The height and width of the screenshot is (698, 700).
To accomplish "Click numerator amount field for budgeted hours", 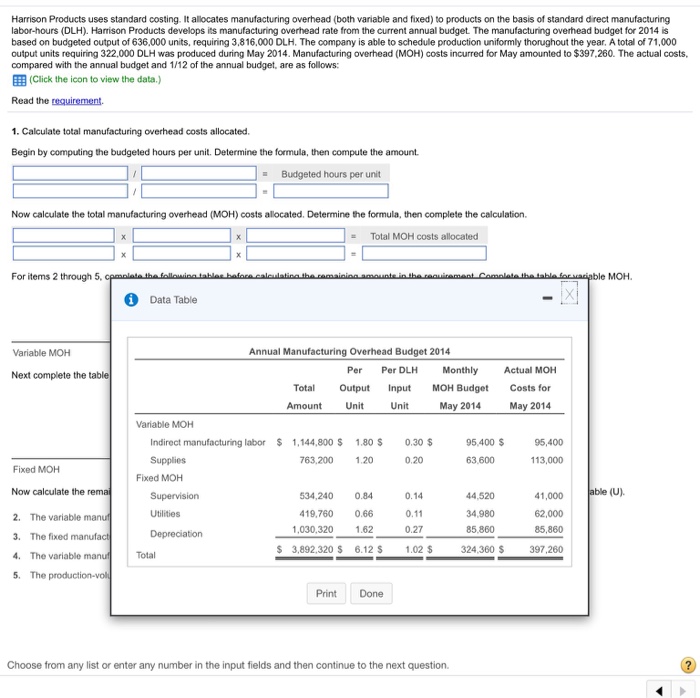I will click(x=70, y=191).
